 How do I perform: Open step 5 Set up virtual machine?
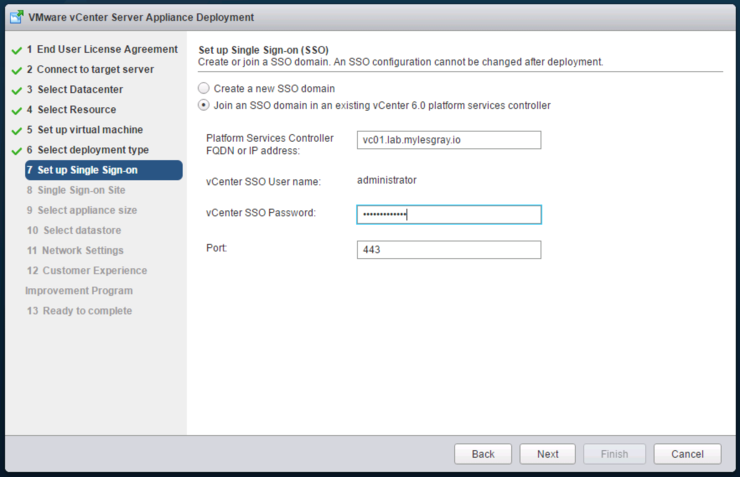click(85, 130)
